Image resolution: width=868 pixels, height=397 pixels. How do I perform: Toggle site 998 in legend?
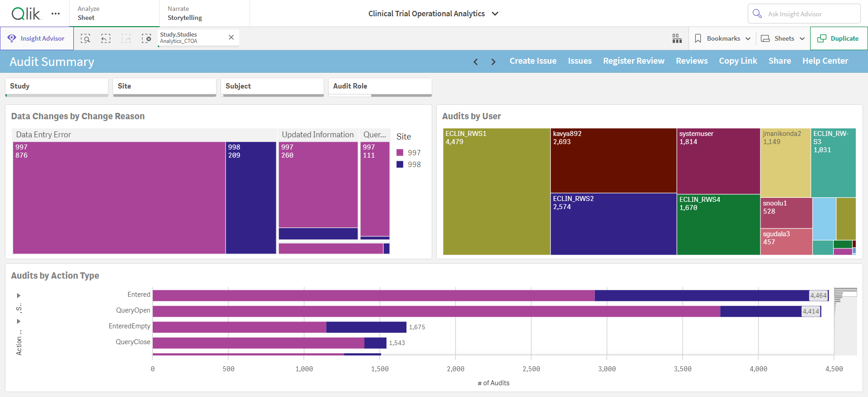(409, 164)
